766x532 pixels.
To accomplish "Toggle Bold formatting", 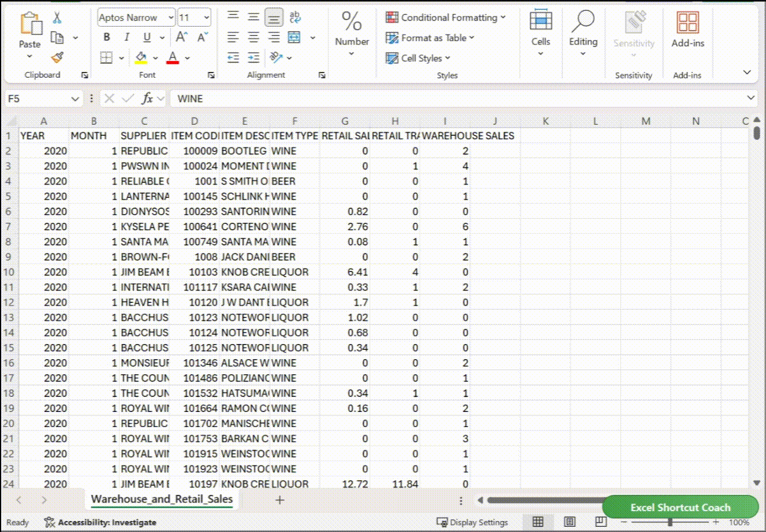I will pyautogui.click(x=107, y=38).
